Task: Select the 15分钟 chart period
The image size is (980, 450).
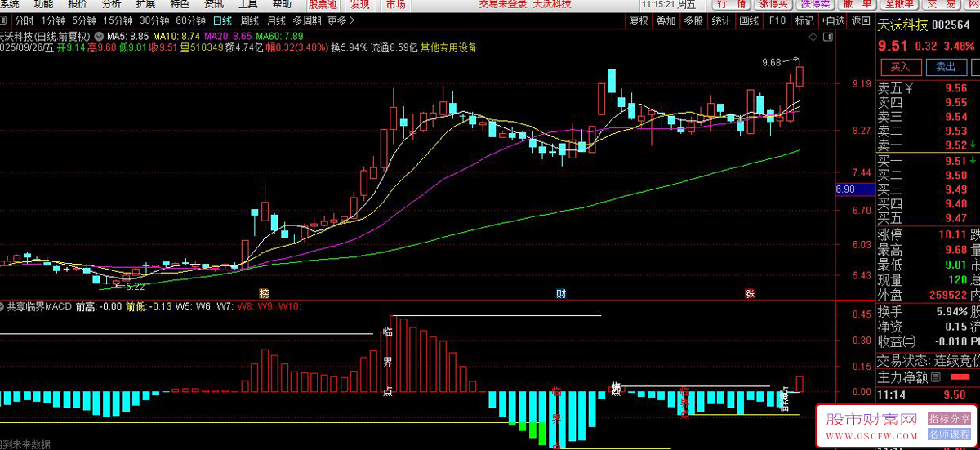Action: click(118, 21)
